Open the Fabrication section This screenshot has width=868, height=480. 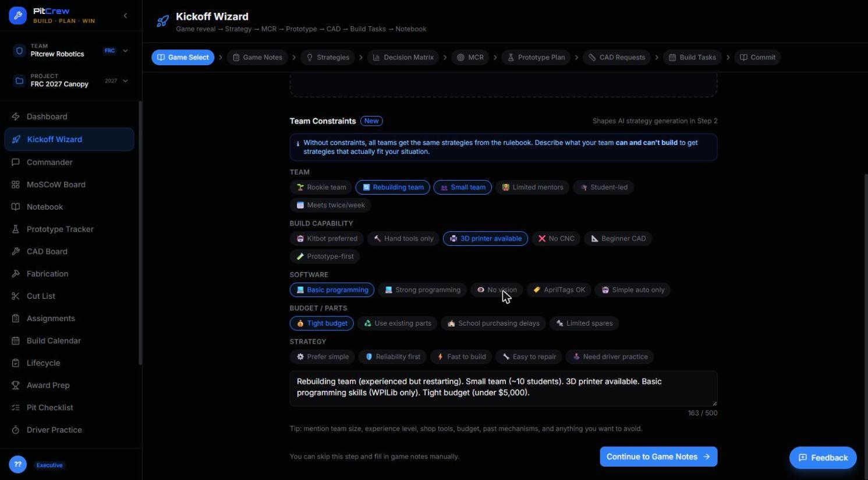point(69,274)
